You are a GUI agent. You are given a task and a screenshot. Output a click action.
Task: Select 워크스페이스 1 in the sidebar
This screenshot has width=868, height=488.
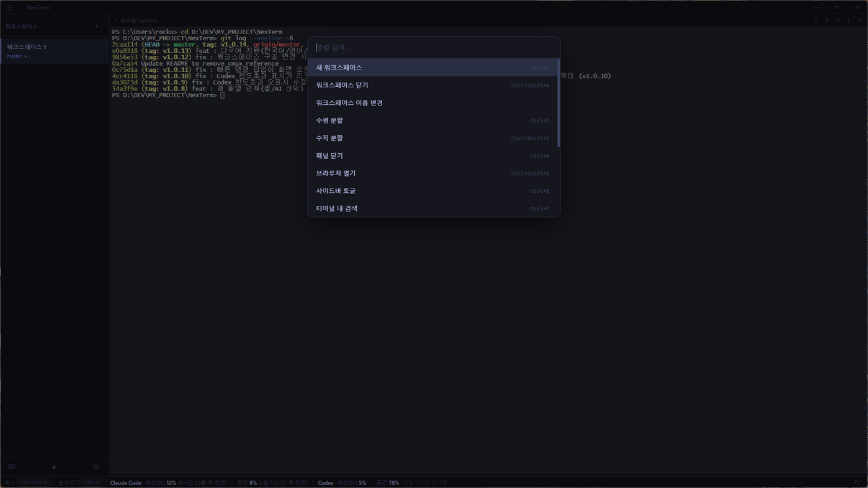[x=54, y=51]
